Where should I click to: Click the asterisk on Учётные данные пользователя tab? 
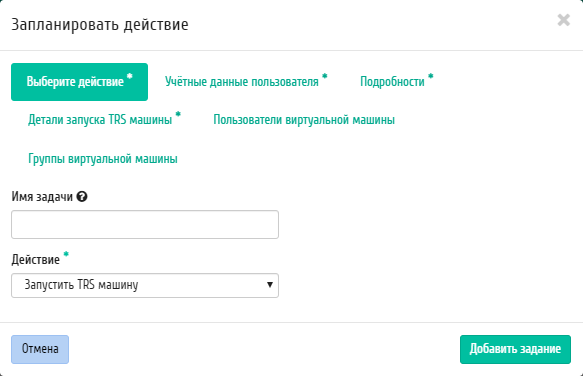pyautogui.click(x=325, y=76)
